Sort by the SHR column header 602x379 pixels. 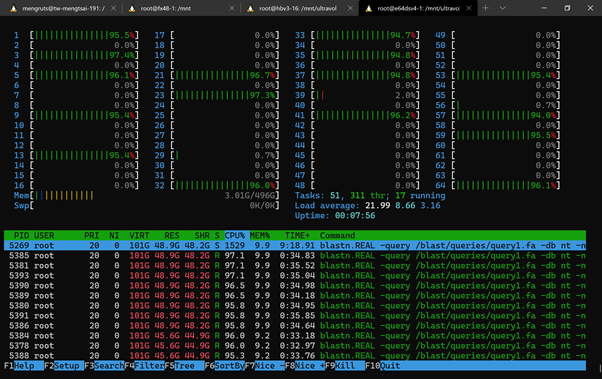point(202,235)
